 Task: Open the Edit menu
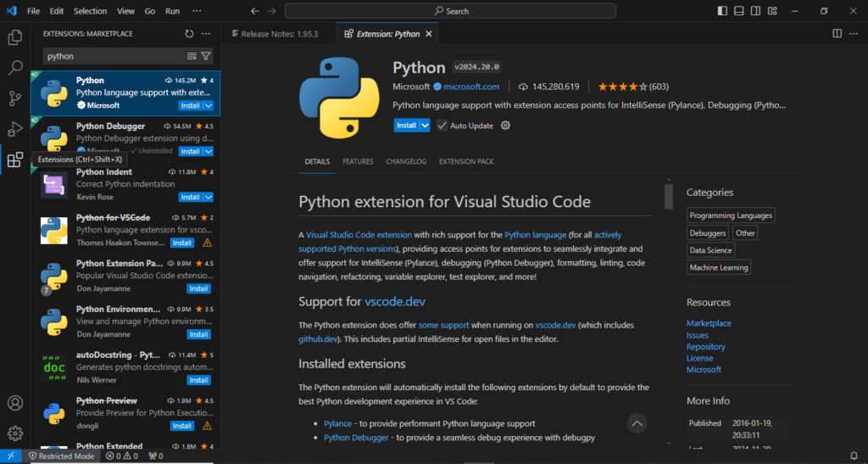tap(57, 11)
